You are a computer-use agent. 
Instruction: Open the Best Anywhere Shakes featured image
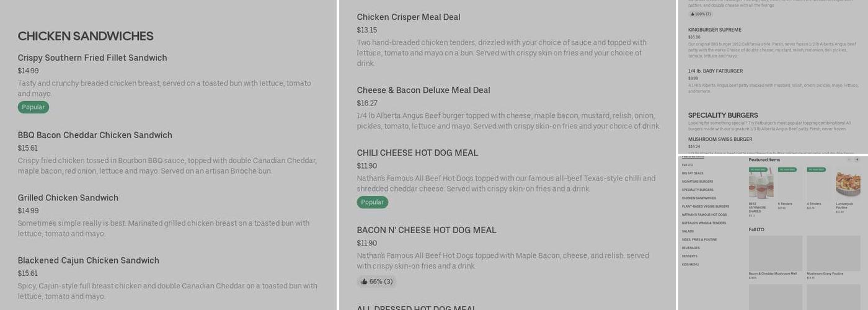click(761, 184)
